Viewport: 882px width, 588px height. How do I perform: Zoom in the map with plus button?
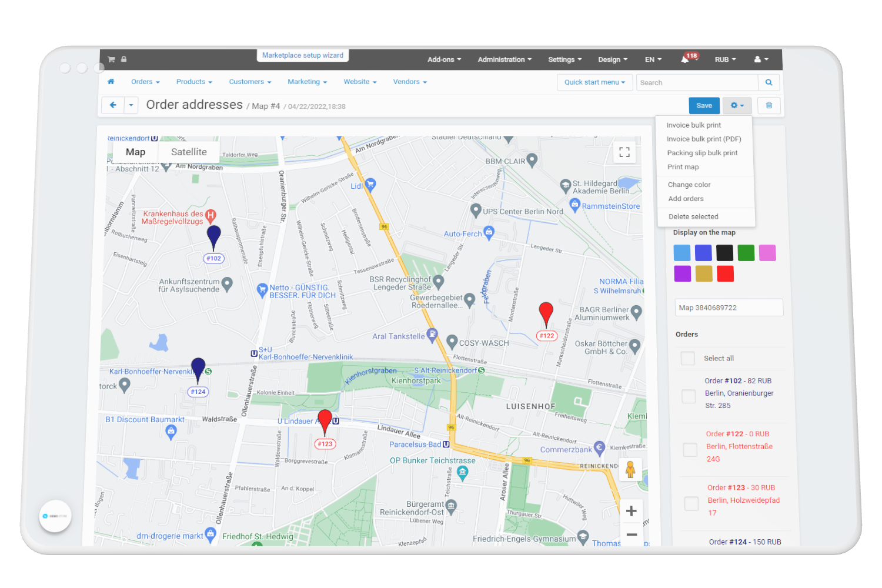pyautogui.click(x=631, y=511)
